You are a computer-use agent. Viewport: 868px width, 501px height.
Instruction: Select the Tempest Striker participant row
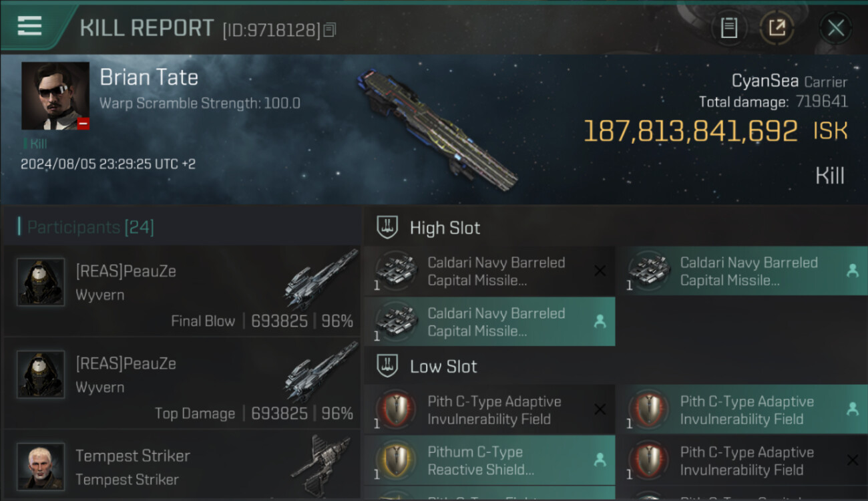(182, 465)
